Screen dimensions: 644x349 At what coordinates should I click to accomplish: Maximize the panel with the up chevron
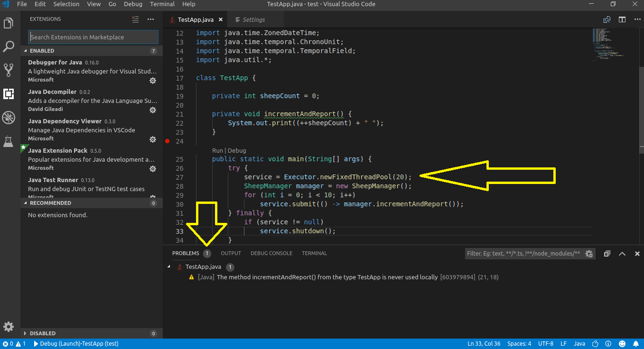pyautogui.click(x=622, y=254)
